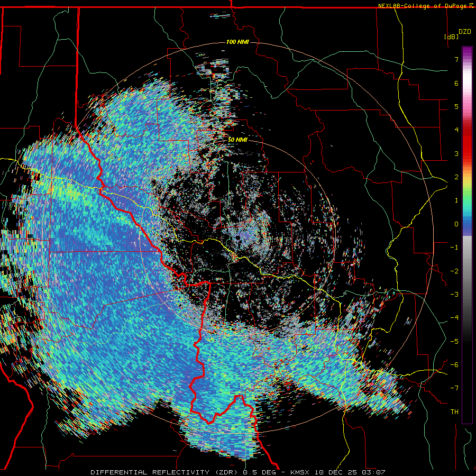Click the [dB] unit label

pos(451,36)
